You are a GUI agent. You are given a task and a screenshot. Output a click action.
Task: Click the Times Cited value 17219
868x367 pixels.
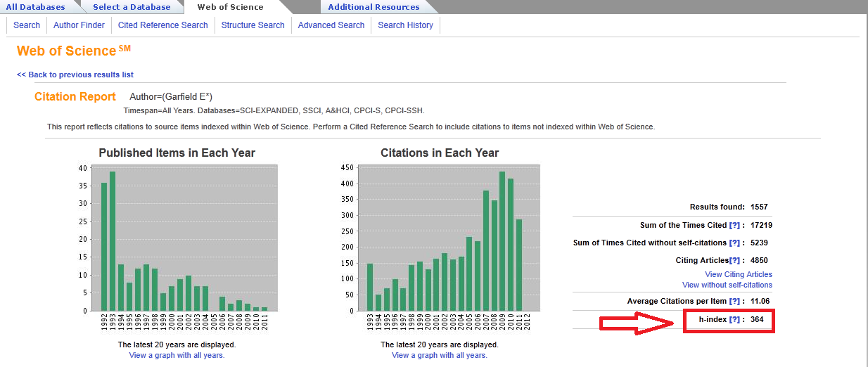pos(761,225)
